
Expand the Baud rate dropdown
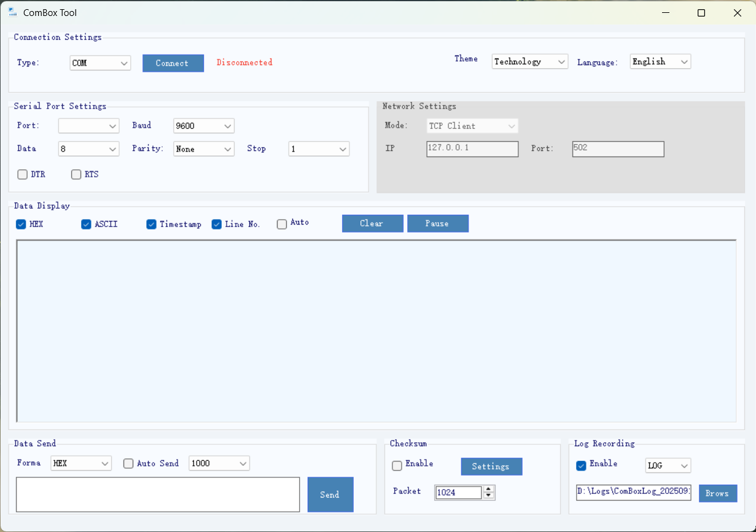(x=203, y=126)
